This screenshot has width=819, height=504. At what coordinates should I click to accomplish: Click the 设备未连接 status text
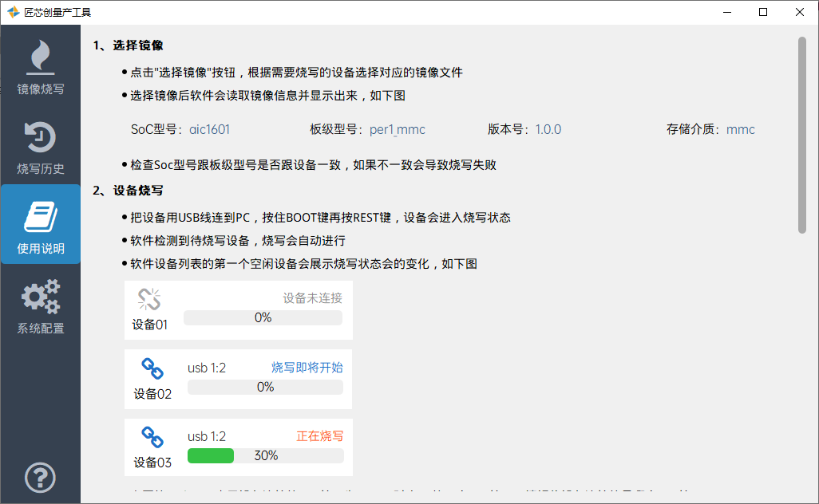point(312,298)
